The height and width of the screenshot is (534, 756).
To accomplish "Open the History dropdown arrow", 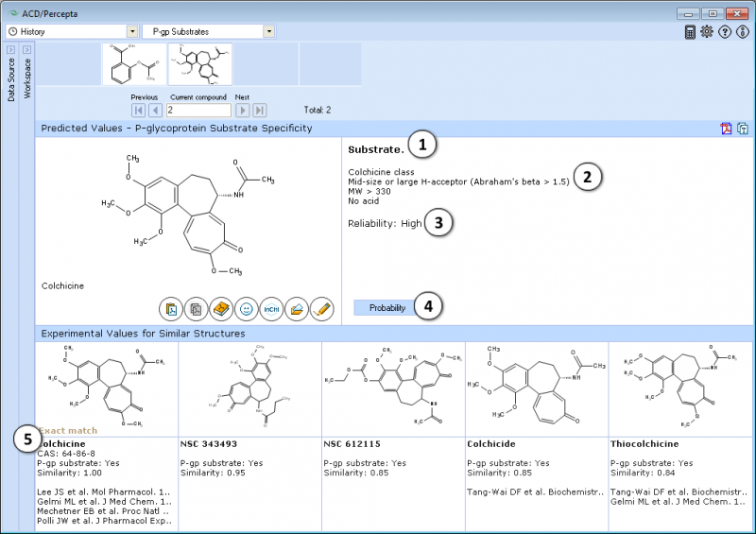I will click(x=132, y=32).
